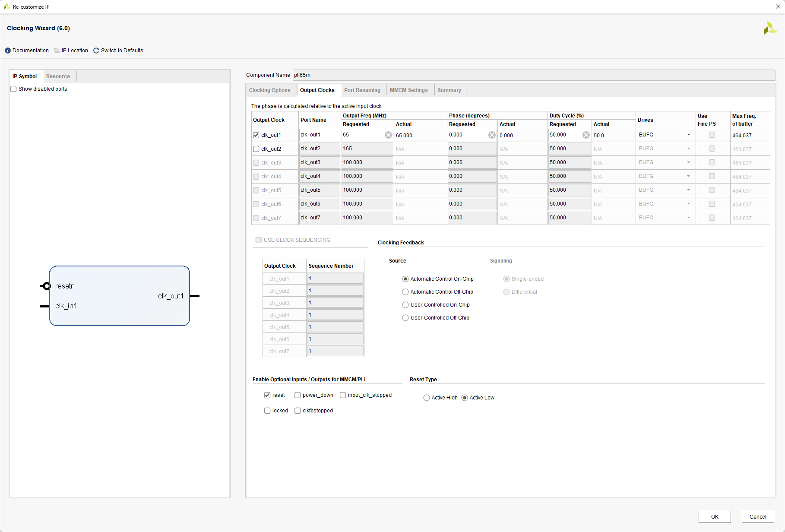Image resolution: width=785 pixels, height=532 pixels.
Task: Select the IP Symbol tab
Action: [x=25, y=76]
